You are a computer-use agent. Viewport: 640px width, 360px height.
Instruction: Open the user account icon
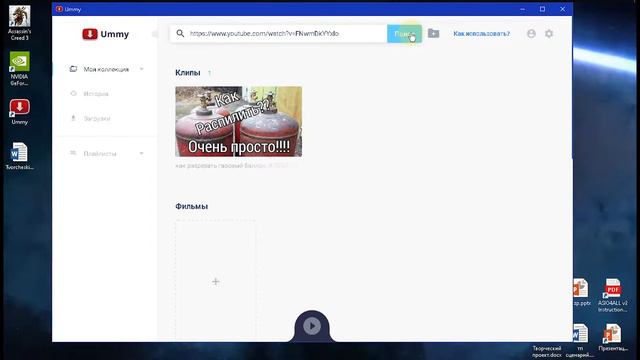(x=531, y=33)
